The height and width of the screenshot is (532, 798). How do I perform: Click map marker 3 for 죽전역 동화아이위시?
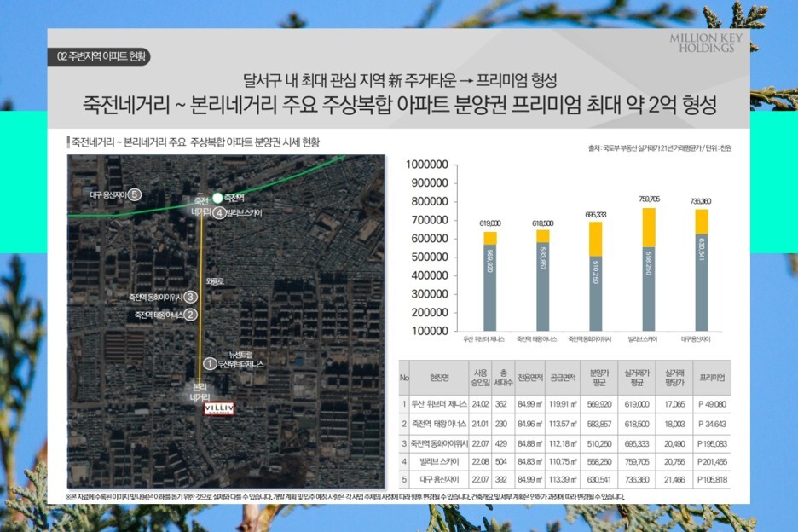tap(190, 297)
